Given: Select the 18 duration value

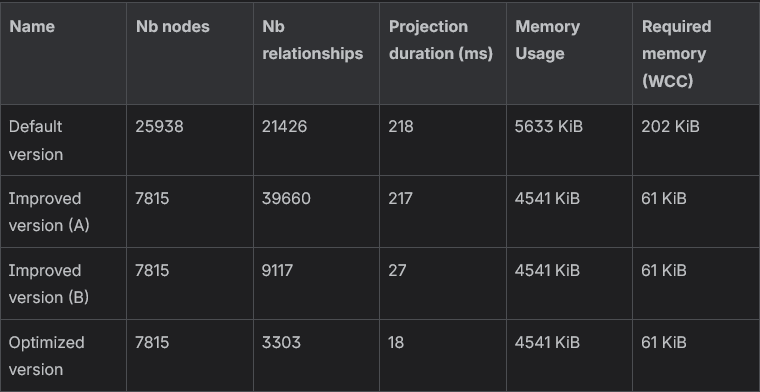Looking at the screenshot, I should (396, 343).
